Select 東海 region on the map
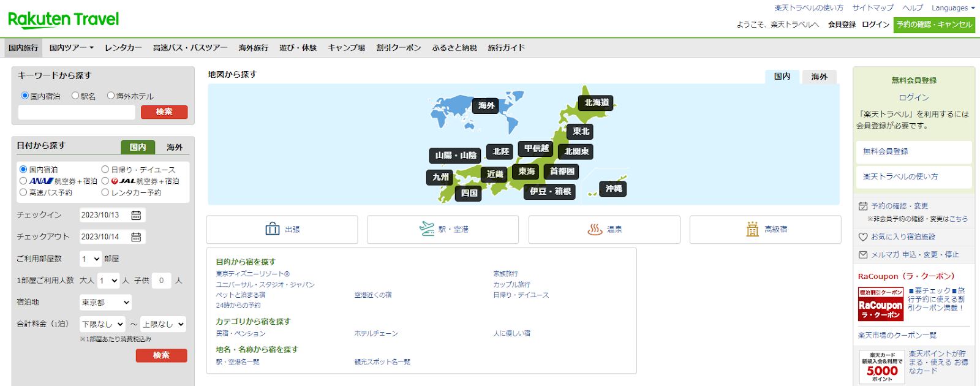The width and height of the screenshot is (980, 386). (527, 172)
